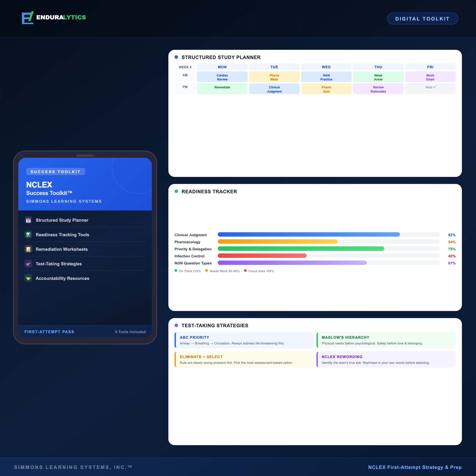Click the green On Track legend dot
Viewport: 476px width, 476px height.
[176, 271]
